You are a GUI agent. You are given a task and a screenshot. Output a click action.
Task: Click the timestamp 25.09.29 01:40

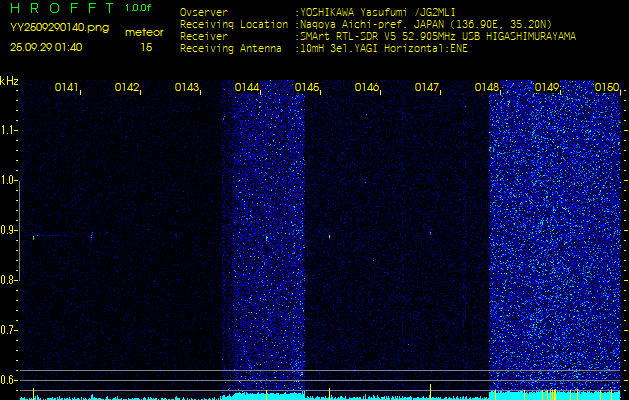pyautogui.click(x=46, y=47)
